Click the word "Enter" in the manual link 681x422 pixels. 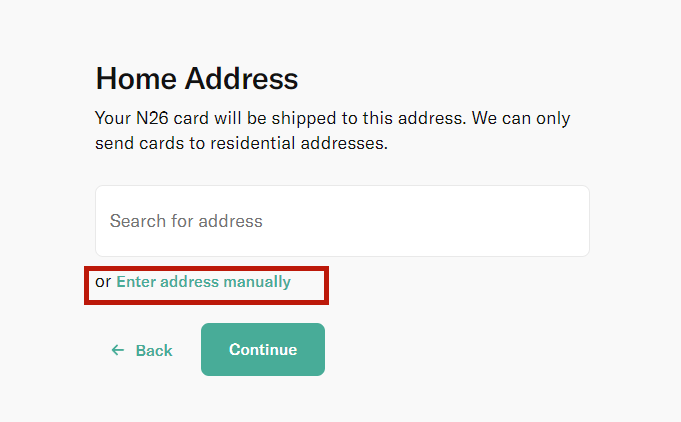137,282
